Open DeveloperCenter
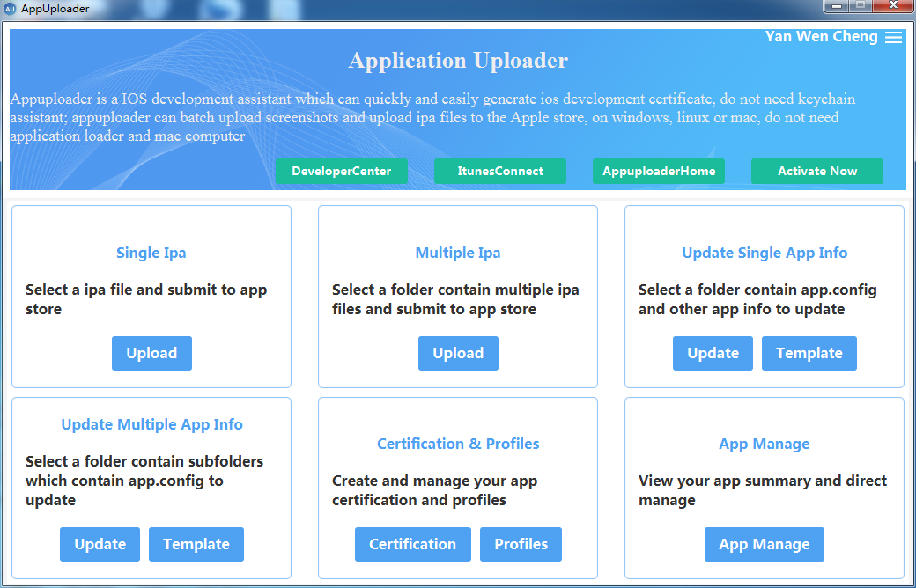 342,171
